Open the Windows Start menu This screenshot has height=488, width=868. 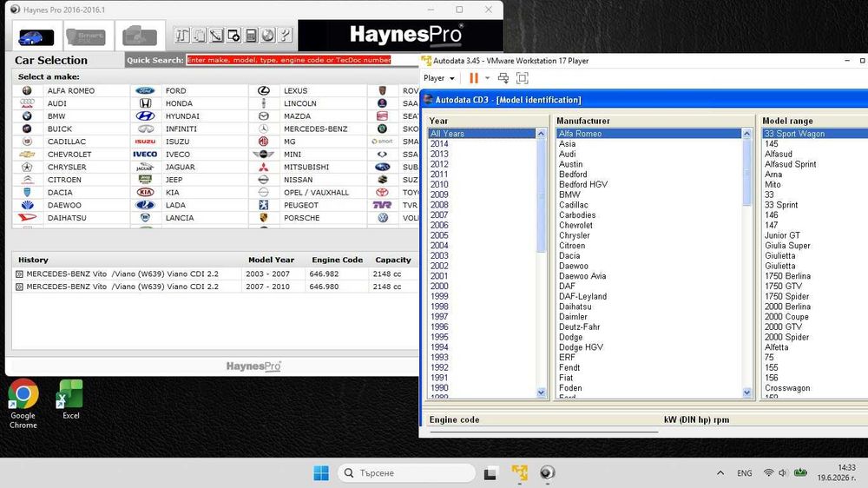(x=321, y=473)
